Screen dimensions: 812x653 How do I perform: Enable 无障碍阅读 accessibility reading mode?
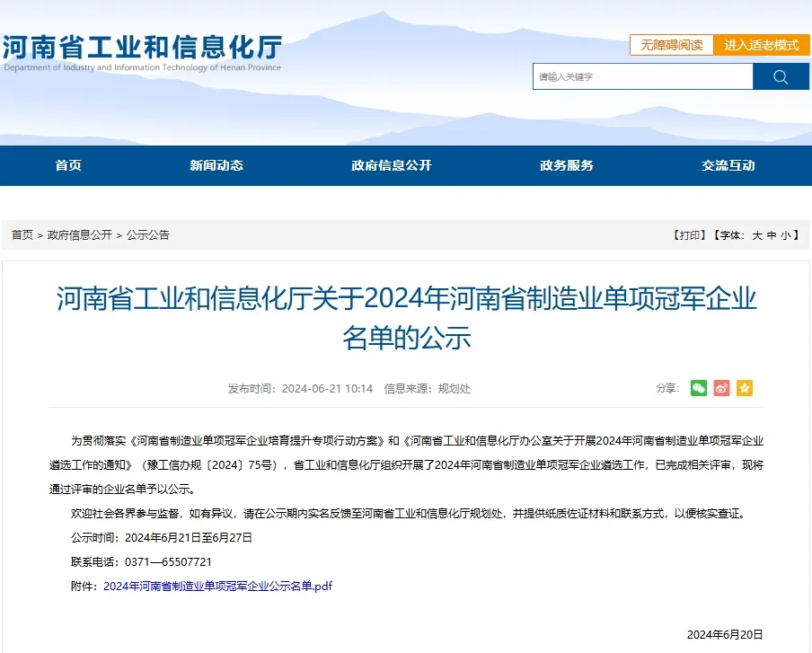(673, 45)
